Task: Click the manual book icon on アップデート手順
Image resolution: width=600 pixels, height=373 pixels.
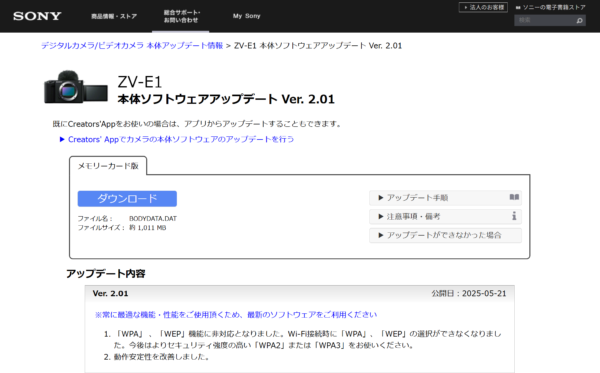Action: click(514, 197)
